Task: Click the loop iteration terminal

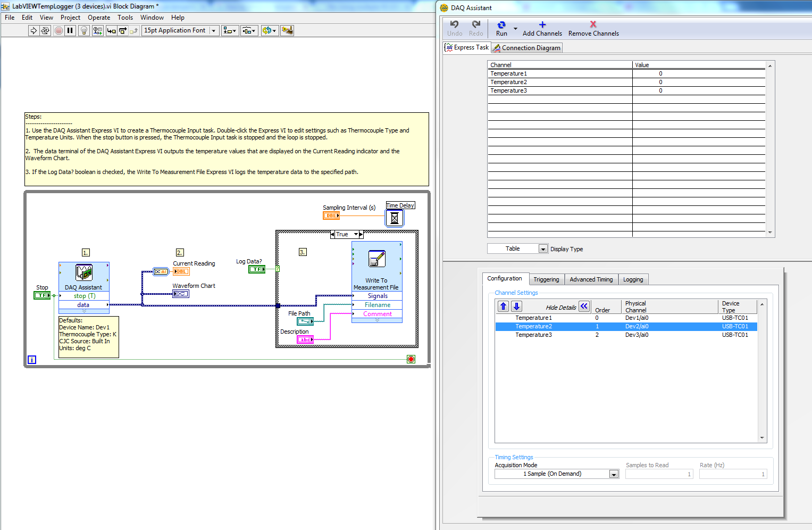Action: pyautogui.click(x=32, y=360)
